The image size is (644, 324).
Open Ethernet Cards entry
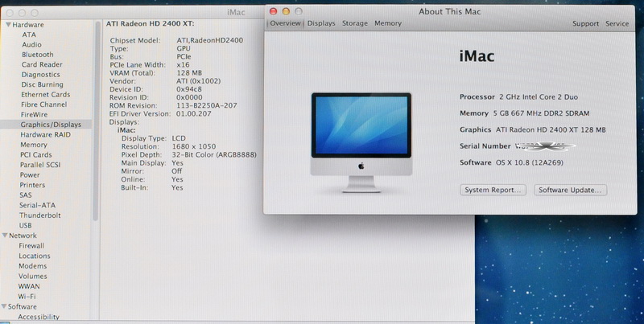46,94
